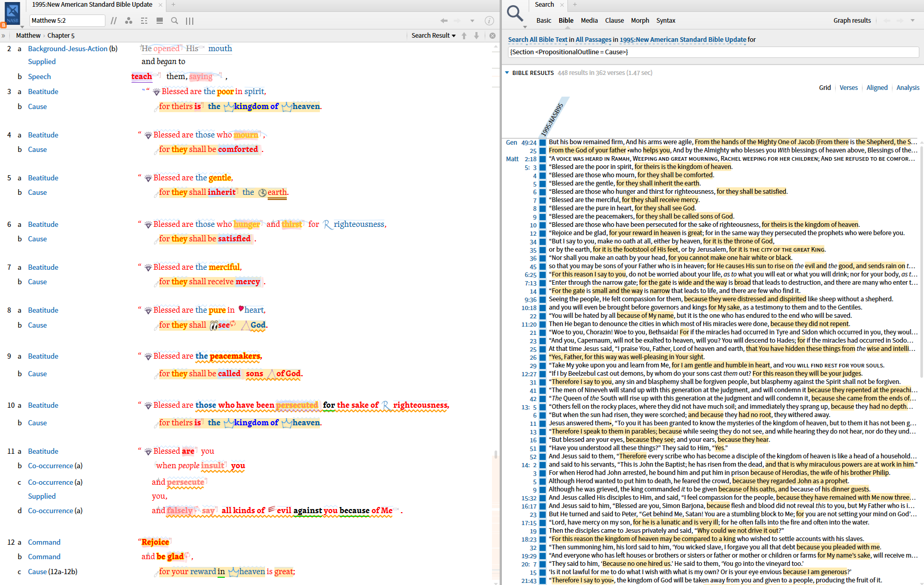Open the Search panel options dropdown
Viewport: 924px width, 585px height.
tap(913, 21)
